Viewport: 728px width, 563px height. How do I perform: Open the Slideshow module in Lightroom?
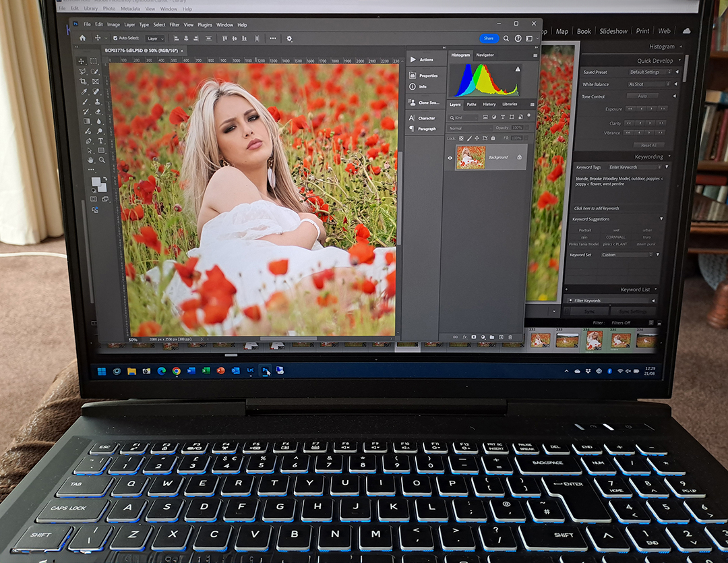(x=613, y=31)
